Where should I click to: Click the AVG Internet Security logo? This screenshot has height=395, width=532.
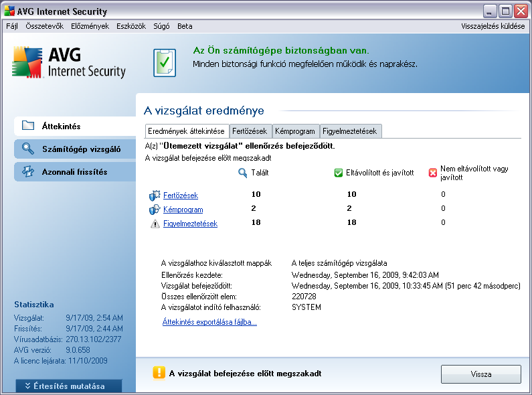[x=69, y=62]
